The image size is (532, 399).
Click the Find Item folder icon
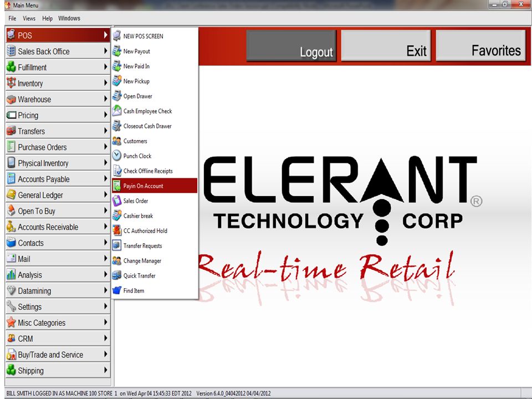point(117,290)
